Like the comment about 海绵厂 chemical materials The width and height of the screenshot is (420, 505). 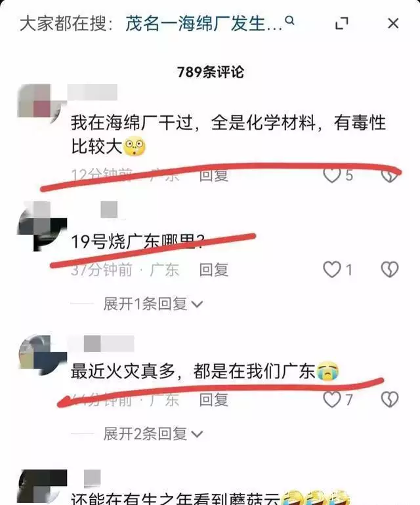(x=332, y=176)
